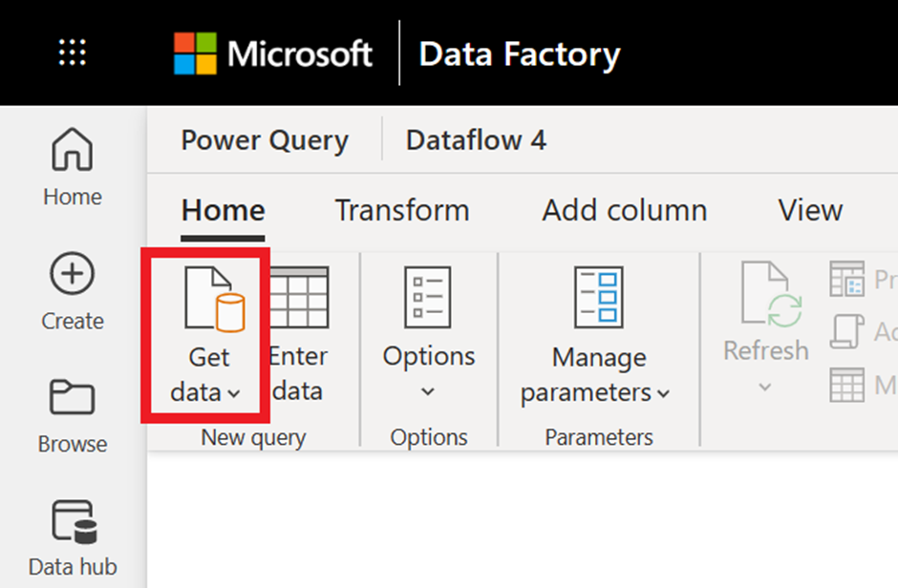
Task: Switch to the Transform ribbon tab
Action: (402, 211)
